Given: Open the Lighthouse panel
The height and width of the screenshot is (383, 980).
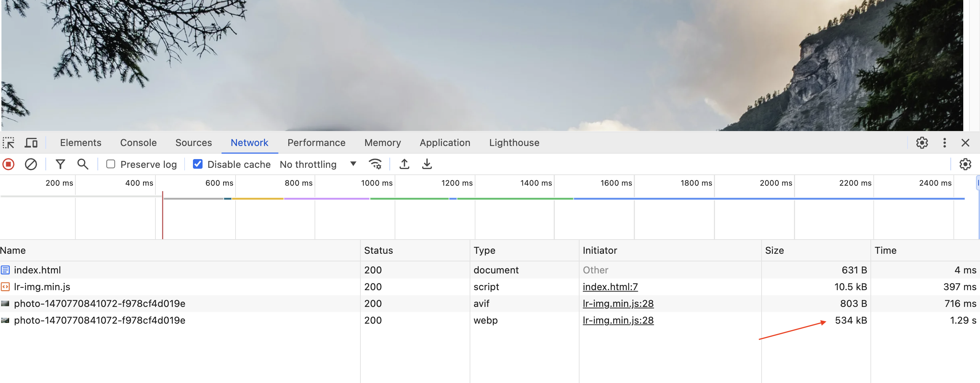Looking at the screenshot, I should pyautogui.click(x=514, y=143).
